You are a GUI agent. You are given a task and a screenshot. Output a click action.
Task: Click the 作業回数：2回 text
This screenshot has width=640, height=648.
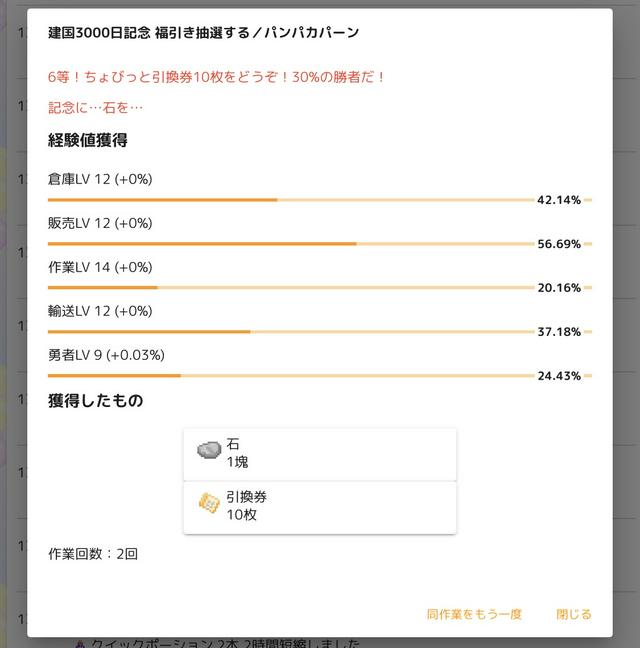click(93, 554)
